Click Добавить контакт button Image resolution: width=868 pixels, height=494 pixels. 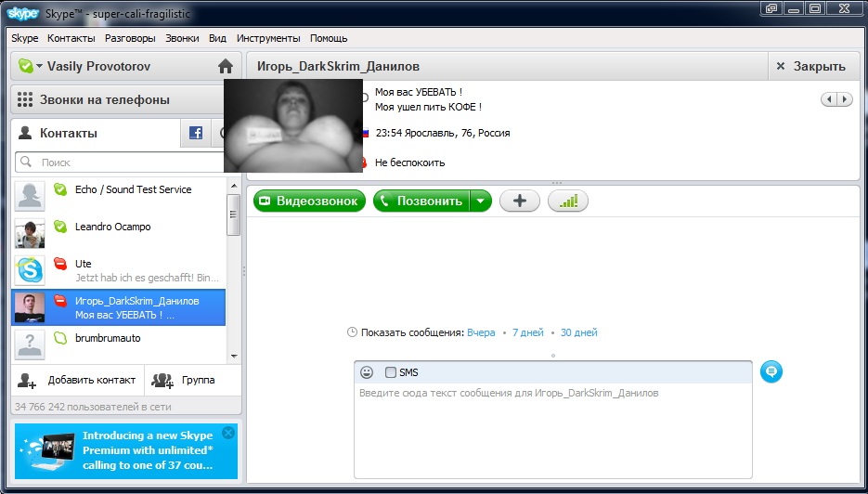click(x=77, y=381)
